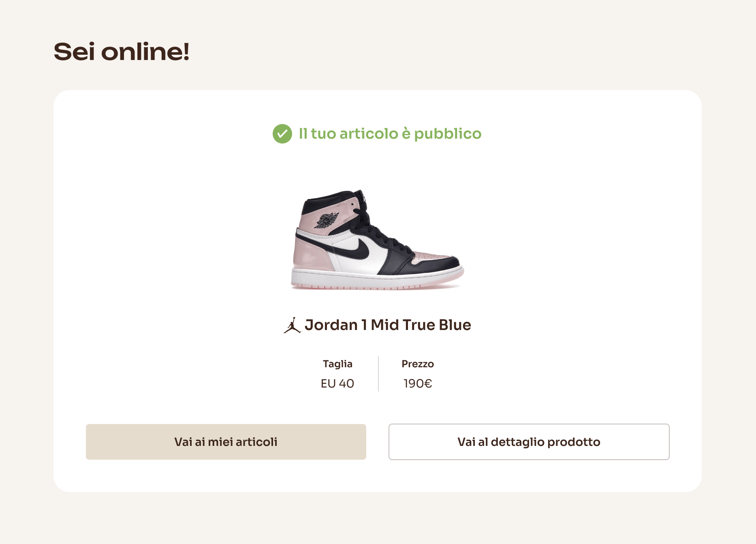Go to my articles with Vai ai miei articoli
The height and width of the screenshot is (544, 756).
click(x=226, y=442)
